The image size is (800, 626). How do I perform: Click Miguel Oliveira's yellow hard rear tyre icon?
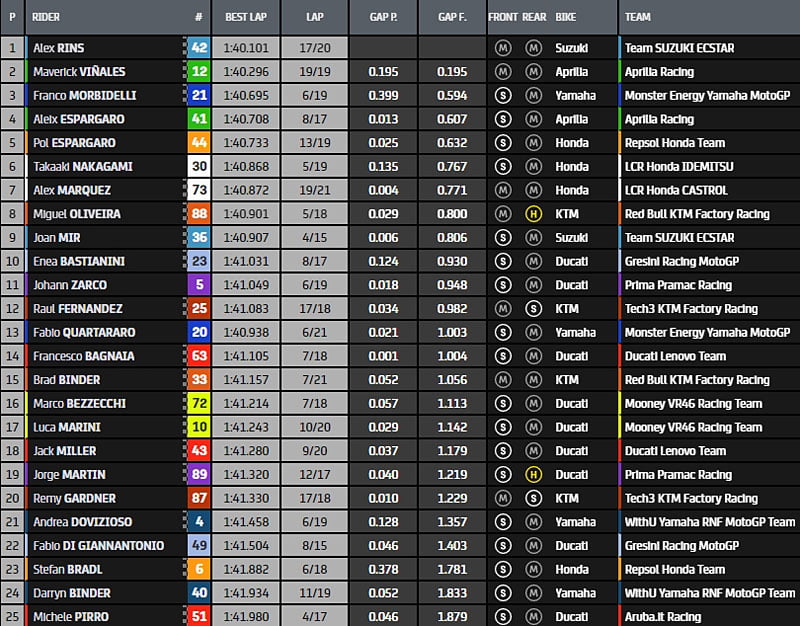point(534,214)
